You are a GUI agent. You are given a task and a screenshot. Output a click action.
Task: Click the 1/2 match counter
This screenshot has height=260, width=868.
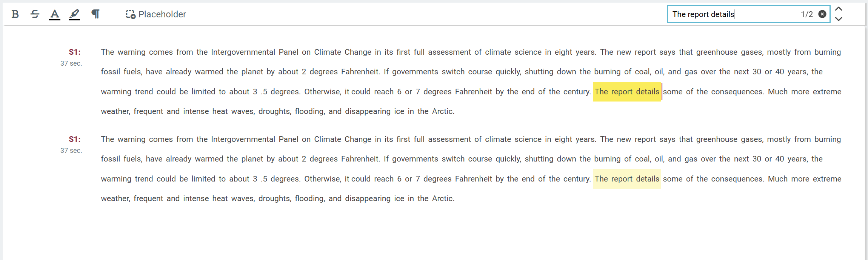pyautogui.click(x=807, y=14)
